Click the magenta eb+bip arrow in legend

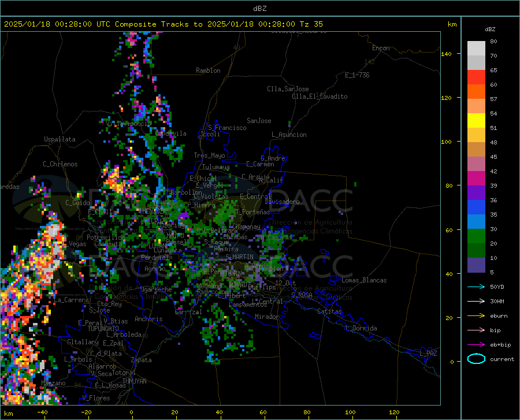(476, 345)
